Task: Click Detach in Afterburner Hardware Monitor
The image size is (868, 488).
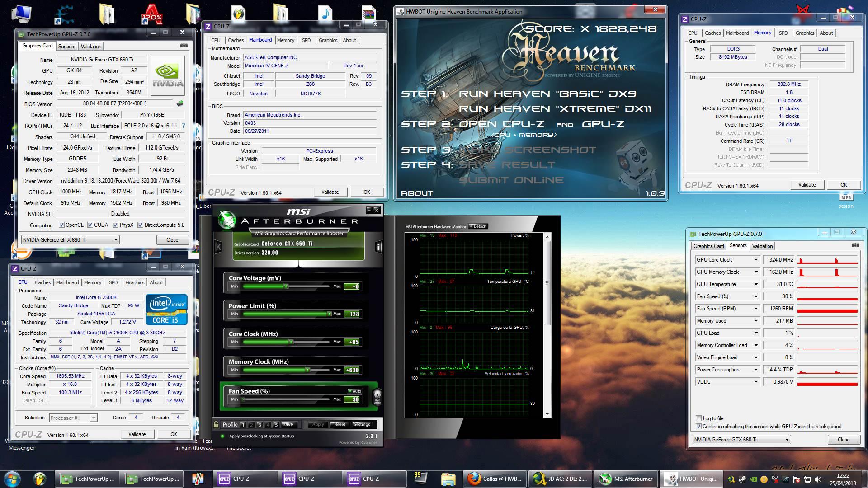Action: [478, 226]
